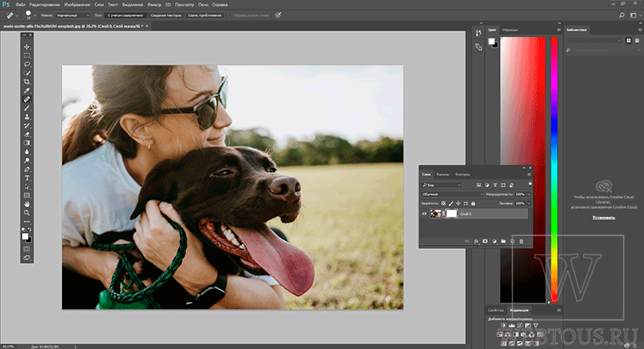Select the Path Selection tool

(x=27, y=187)
